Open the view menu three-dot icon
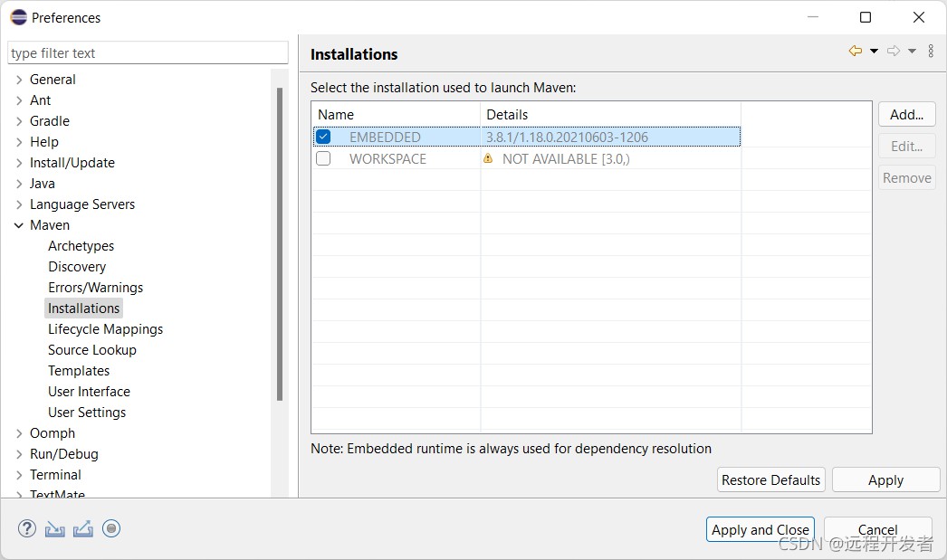Screen dimensions: 947x560 (x=931, y=51)
